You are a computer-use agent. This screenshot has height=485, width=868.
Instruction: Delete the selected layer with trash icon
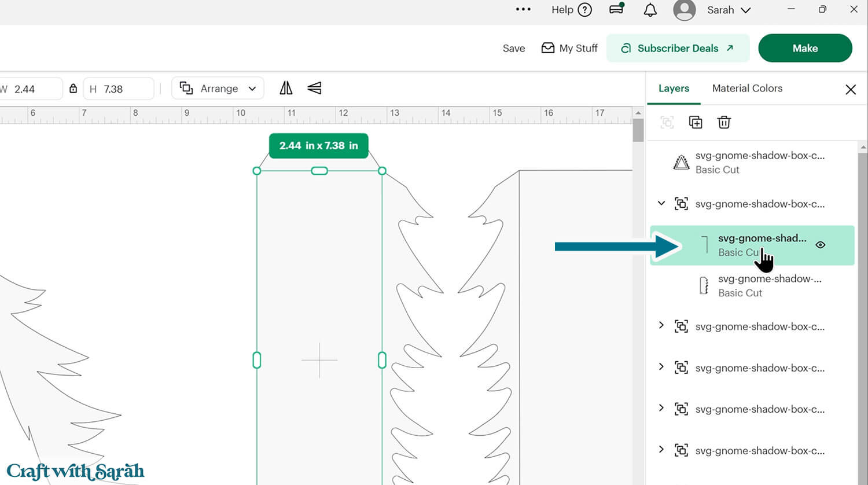point(724,122)
